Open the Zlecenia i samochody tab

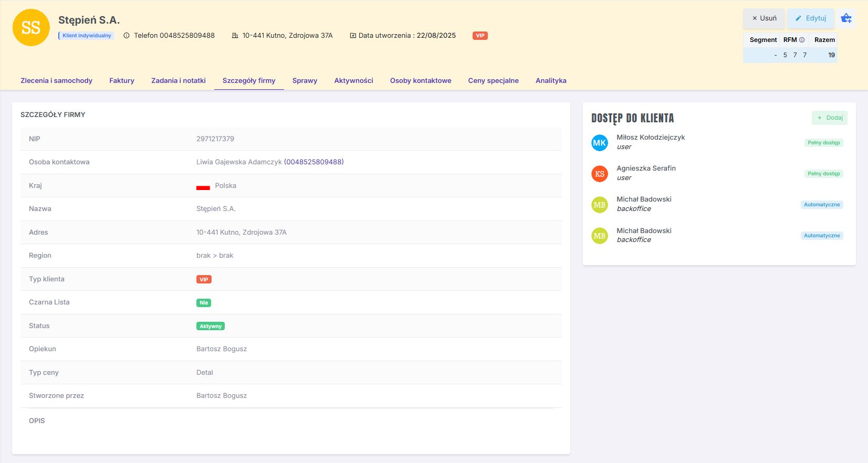point(56,81)
